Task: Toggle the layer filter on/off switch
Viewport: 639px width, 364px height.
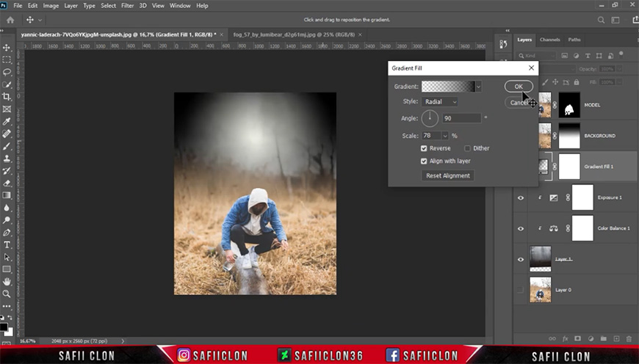Action: (621, 54)
